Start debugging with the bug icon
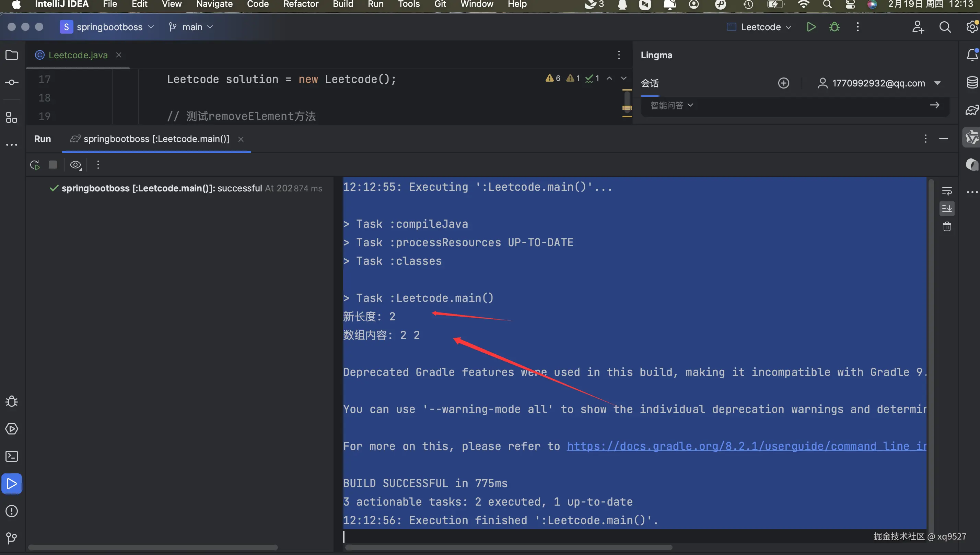Image resolution: width=980 pixels, height=555 pixels. click(834, 27)
